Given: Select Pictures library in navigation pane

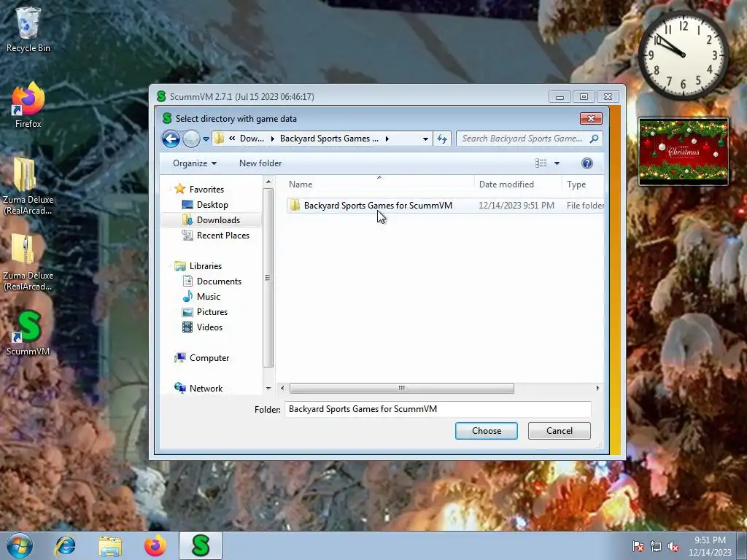Looking at the screenshot, I should click(x=212, y=312).
